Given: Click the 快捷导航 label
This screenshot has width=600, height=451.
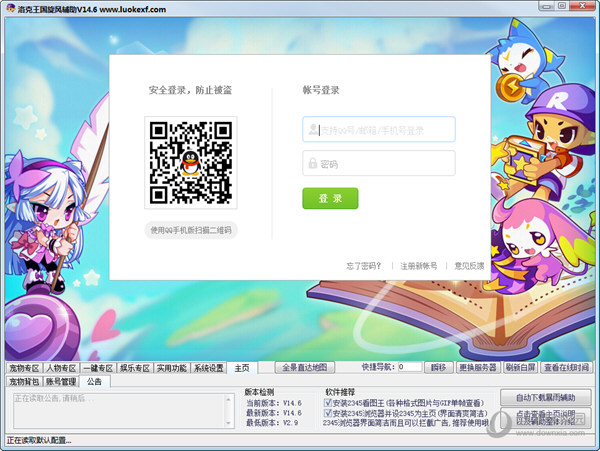Looking at the screenshot, I should coord(378,367).
